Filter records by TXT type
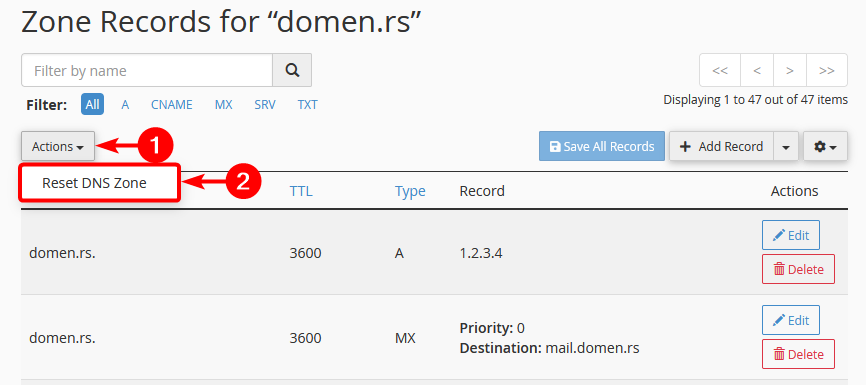The width and height of the screenshot is (866, 385). pyautogui.click(x=308, y=104)
